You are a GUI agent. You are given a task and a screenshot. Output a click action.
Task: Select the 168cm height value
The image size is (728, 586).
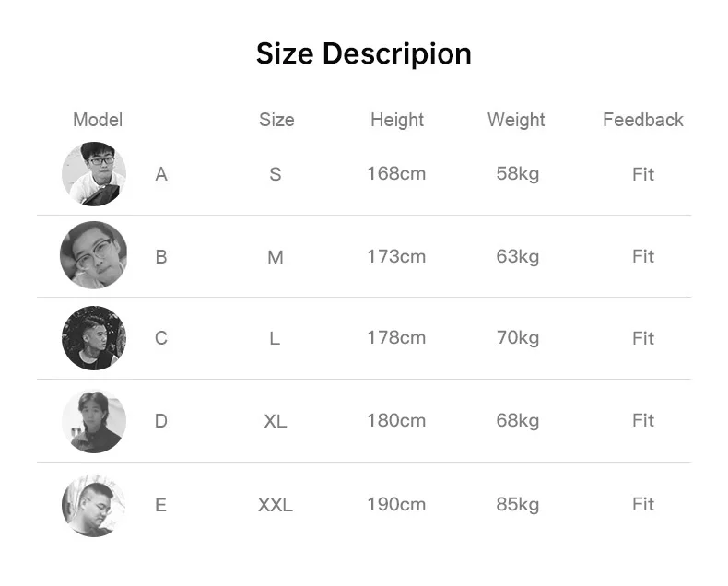point(396,174)
